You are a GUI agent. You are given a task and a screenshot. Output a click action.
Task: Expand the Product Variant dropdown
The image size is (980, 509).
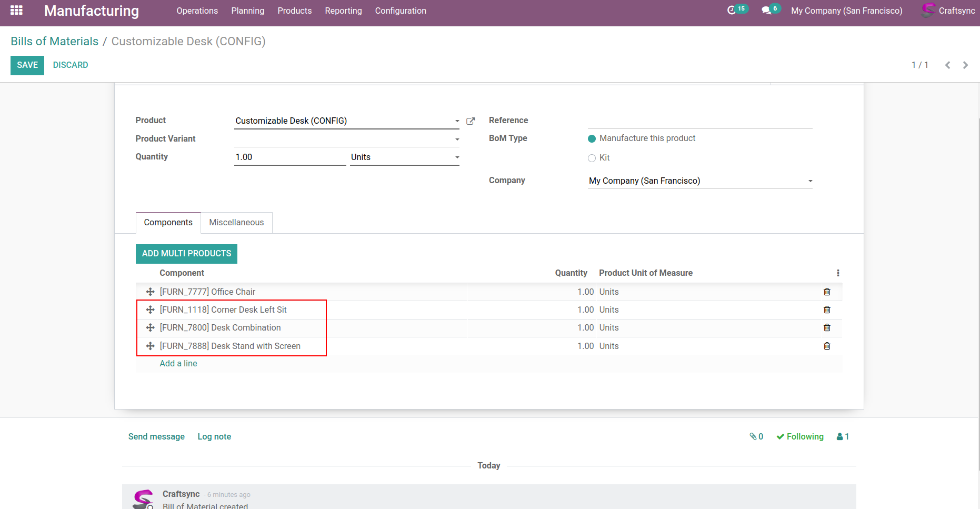457,139
